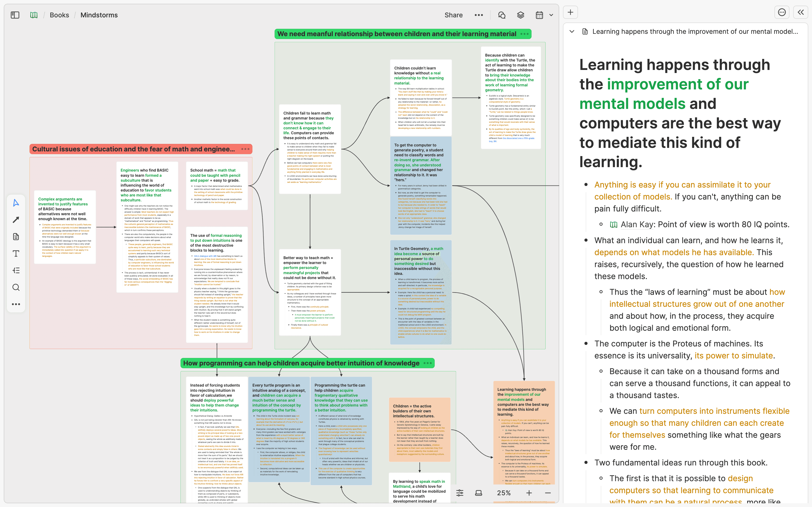This screenshot has width=812, height=507.
Task: Open the more options menu beside Share
Action: [479, 15]
